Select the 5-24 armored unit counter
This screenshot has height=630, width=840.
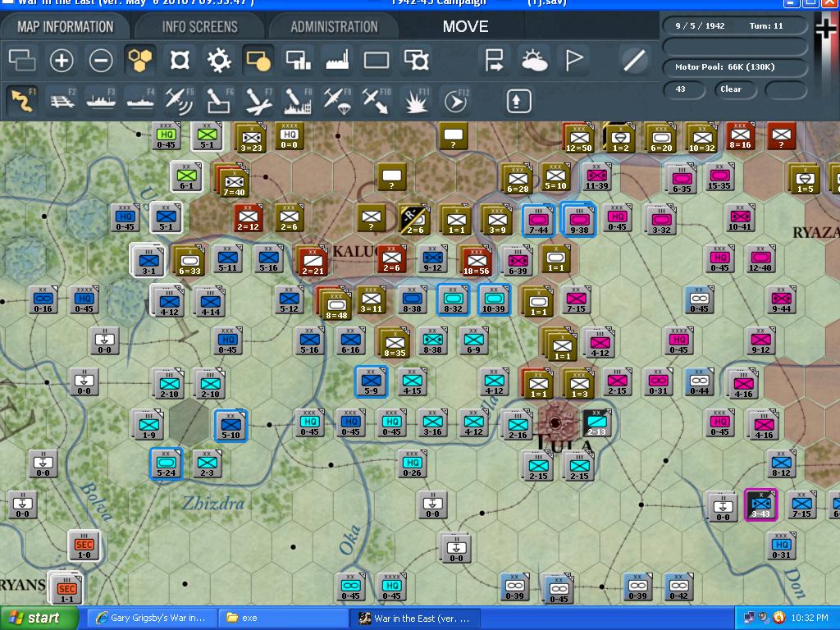pos(166,464)
